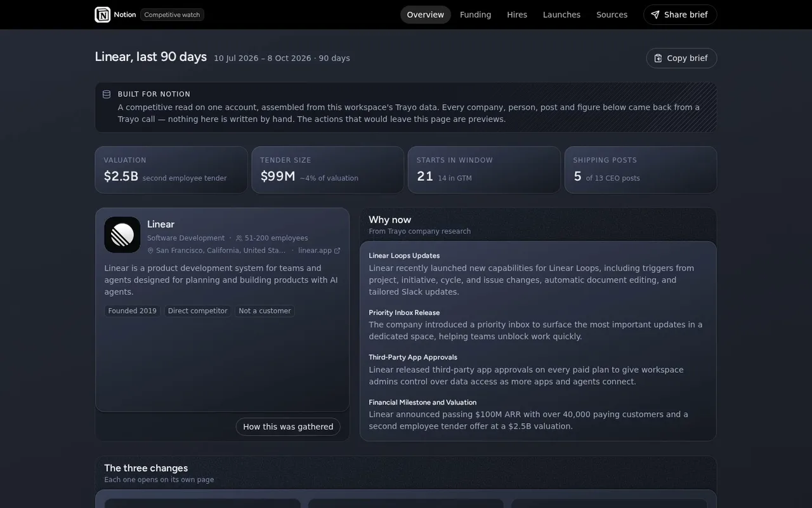This screenshot has width=812, height=508.
Task: Click the Competitive watch badge
Action: click(x=172, y=15)
